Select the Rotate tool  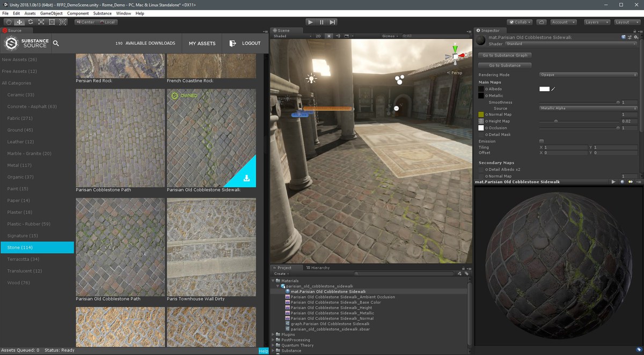pyautogui.click(x=30, y=22)
